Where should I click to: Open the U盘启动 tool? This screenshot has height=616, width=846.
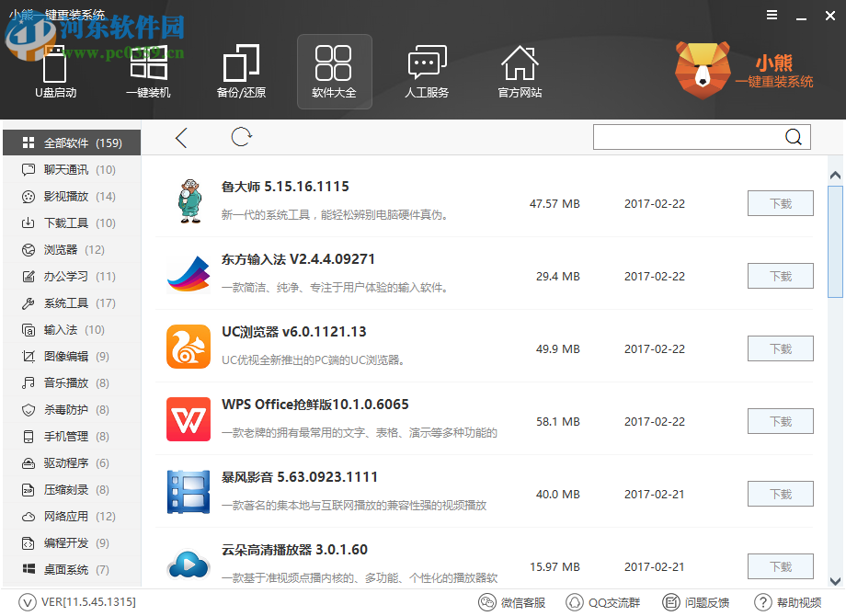click(x=55, y=72)
